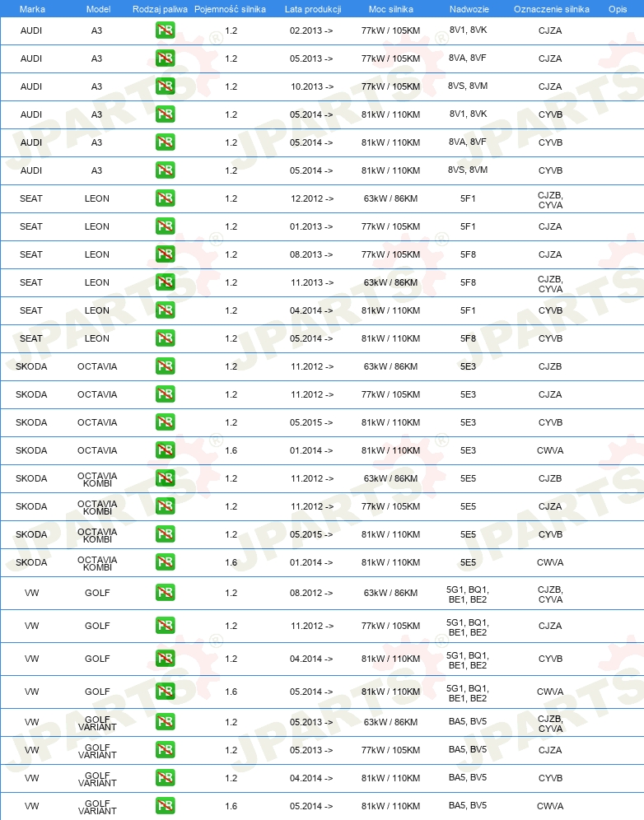Click the Marka column header
Screen dimensions: 644x820
point(32,9)
